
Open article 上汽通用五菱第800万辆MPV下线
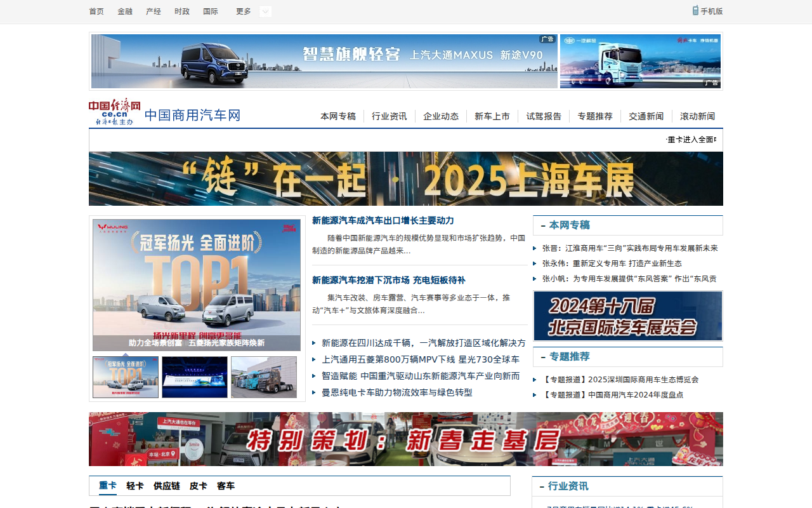(x=421, y=359)
